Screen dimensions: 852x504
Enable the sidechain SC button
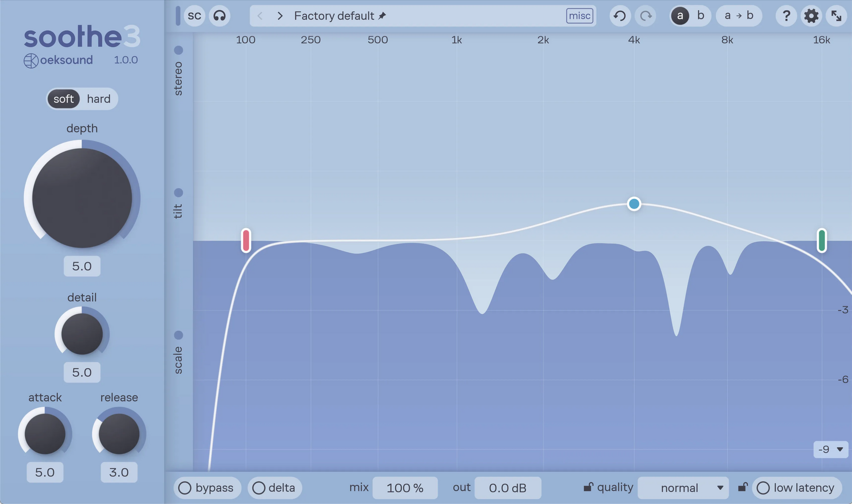pos(195,16)
